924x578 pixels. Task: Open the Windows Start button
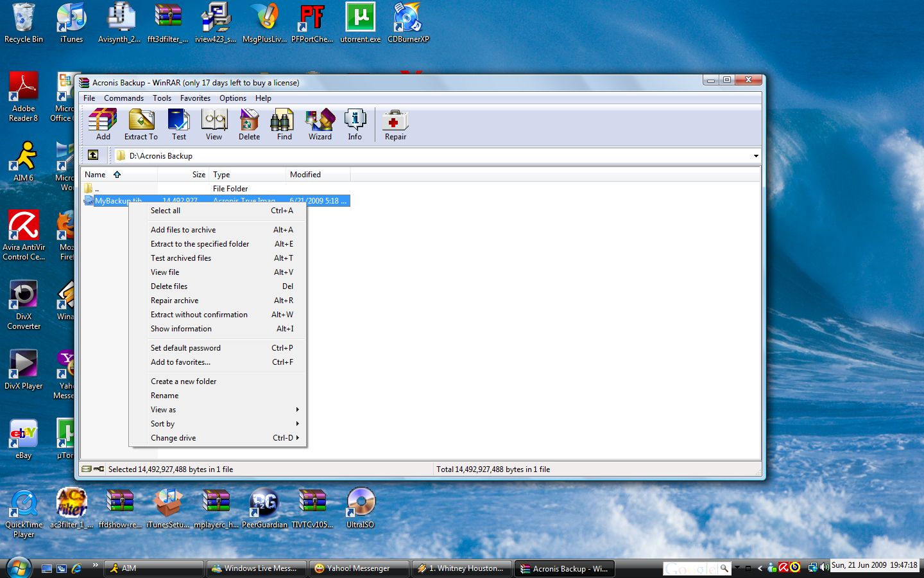pos(19,568)
